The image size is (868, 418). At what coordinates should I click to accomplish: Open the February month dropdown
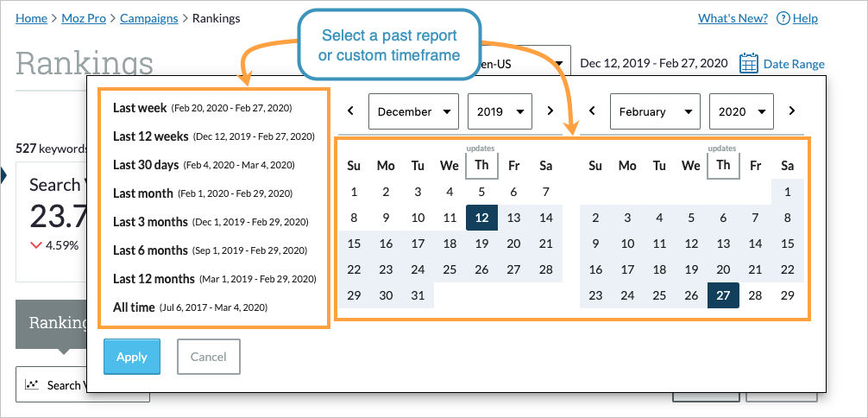[x=654, y=111]
